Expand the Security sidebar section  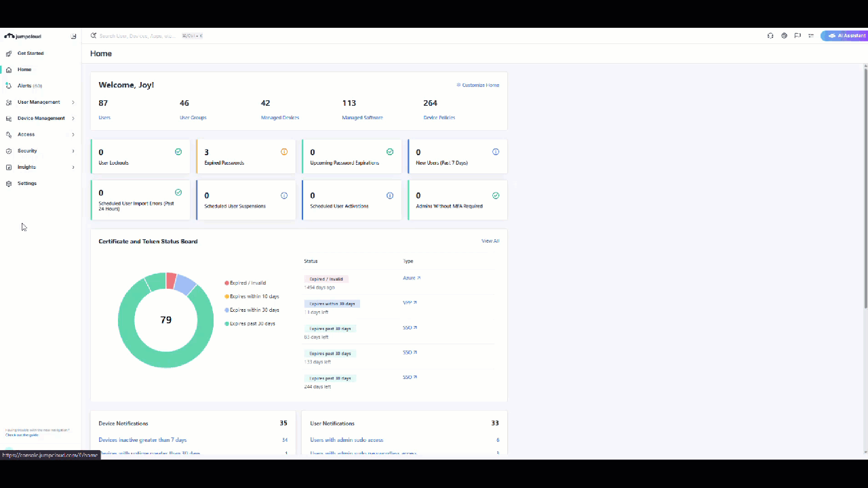click(27, 151)
